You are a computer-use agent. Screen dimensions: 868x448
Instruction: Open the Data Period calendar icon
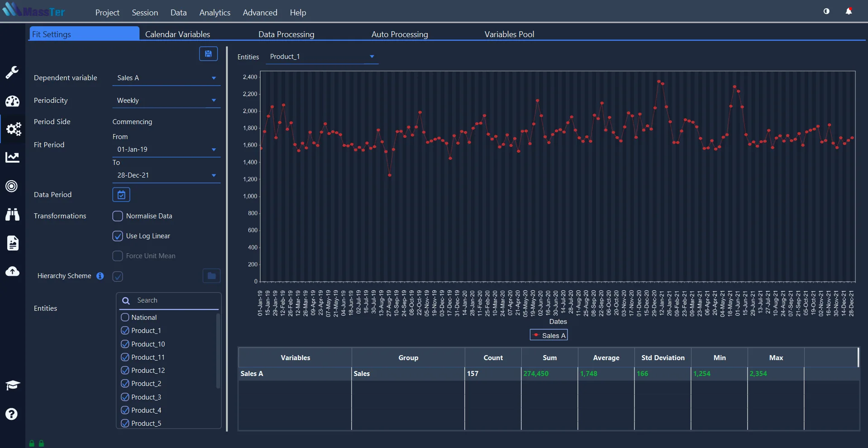coord(121,195)
